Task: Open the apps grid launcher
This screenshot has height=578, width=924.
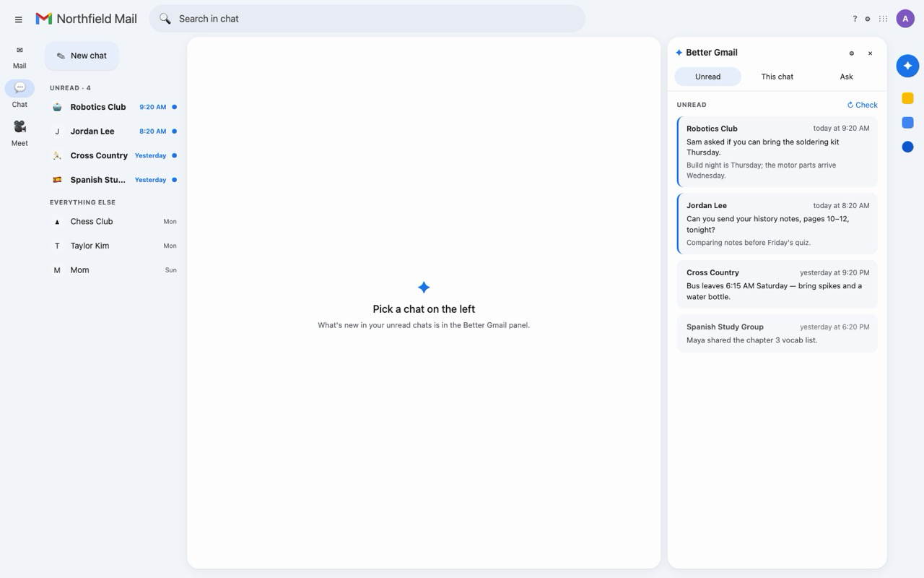Action: (883, 19)
